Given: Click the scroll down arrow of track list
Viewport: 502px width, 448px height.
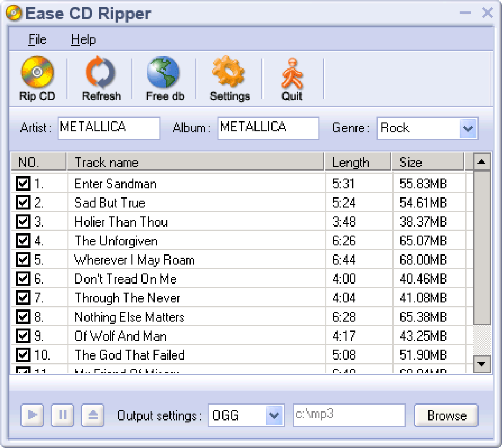Looking at the screenshot, I should tap(482, 364).
